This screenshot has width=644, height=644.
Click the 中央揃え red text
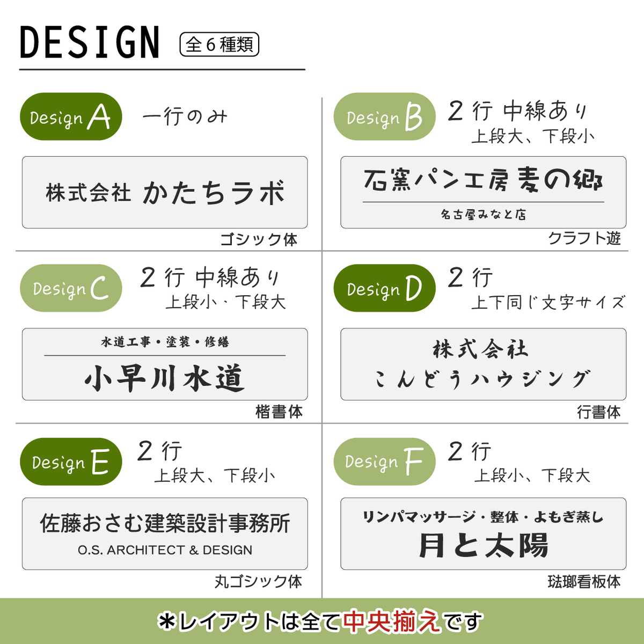click(392, 621)
